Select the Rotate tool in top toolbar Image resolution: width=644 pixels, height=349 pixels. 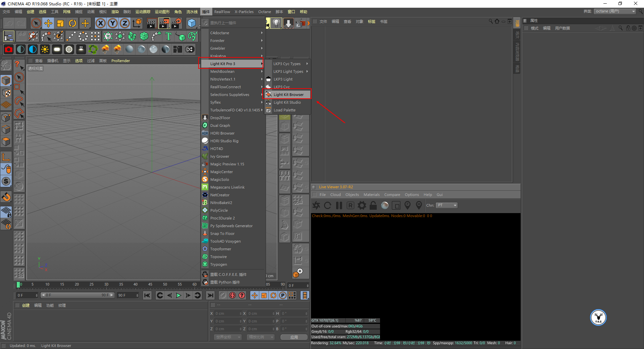pos(72,23)
